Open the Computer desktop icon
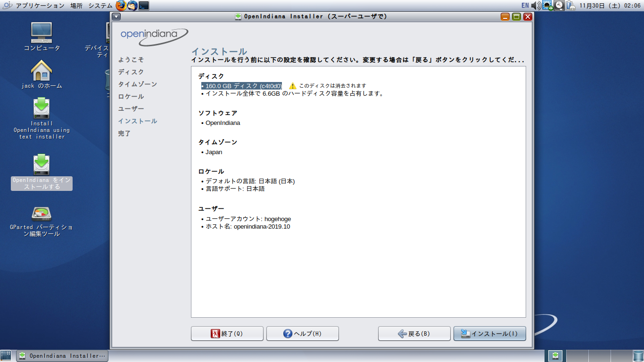This screenshot has width=644, height=362. coord(41,36)
